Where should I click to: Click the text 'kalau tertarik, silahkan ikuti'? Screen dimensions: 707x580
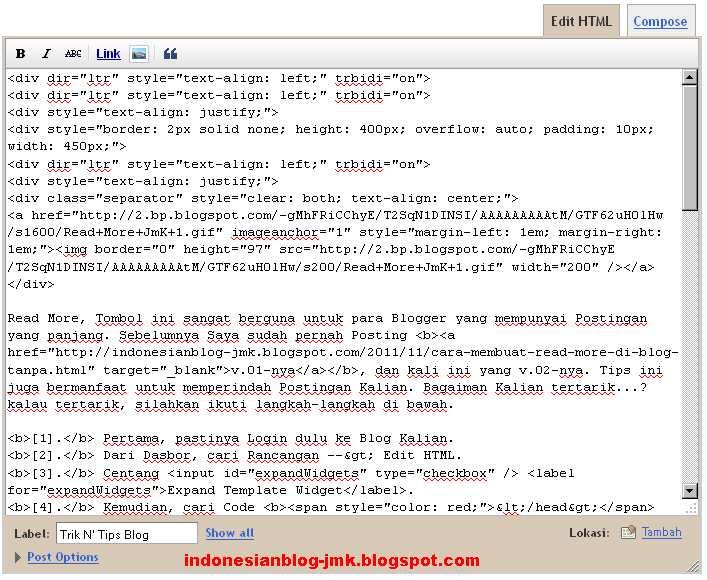coord(126,405)
